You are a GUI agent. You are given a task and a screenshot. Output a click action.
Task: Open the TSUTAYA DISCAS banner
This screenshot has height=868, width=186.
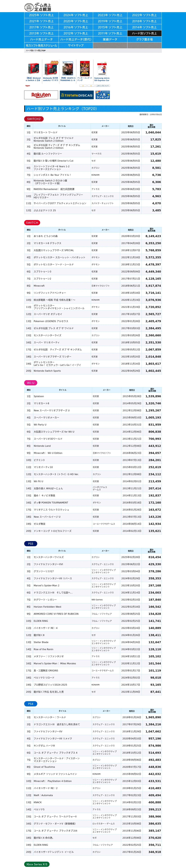click(77, 95)
